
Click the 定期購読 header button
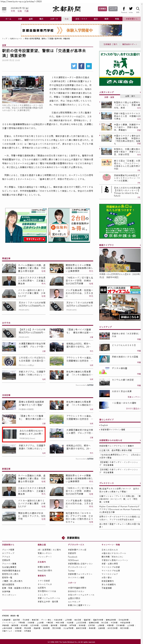(x=102, y=9)
